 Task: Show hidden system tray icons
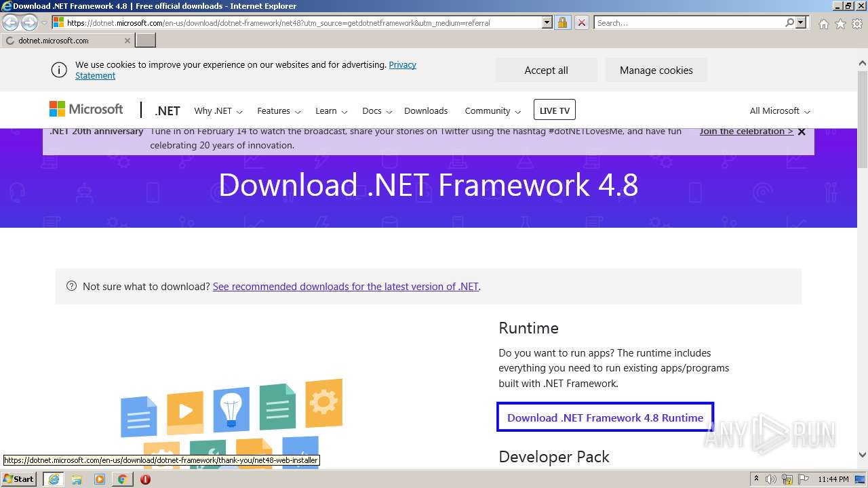(756, 479)
